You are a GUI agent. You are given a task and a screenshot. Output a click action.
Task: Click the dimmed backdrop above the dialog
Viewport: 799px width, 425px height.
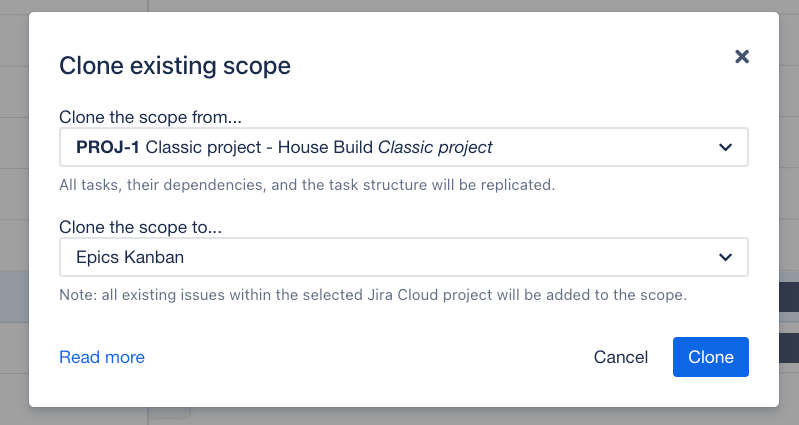click(x=400, y=6)
